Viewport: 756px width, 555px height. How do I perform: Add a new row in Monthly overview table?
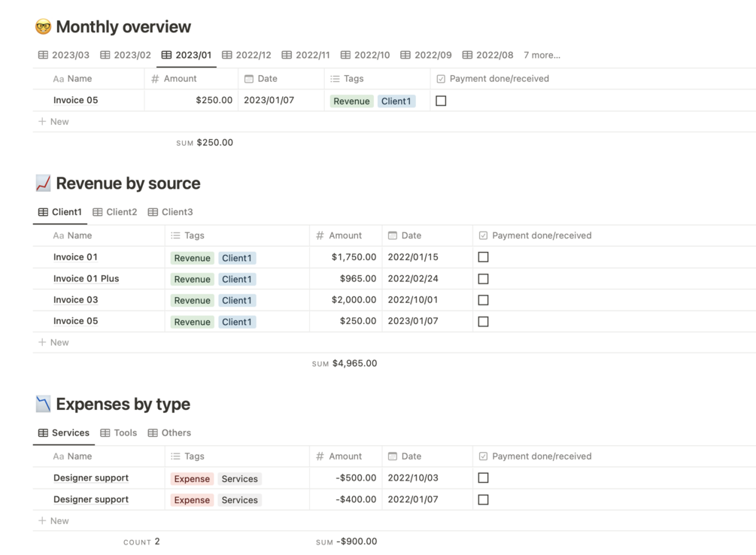53,122
